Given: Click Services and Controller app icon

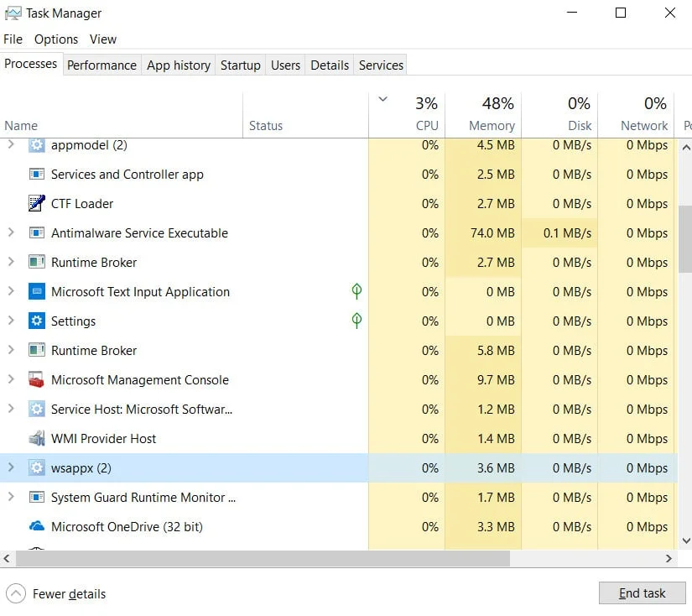Looking at the screenshot, I should (37, 174).
